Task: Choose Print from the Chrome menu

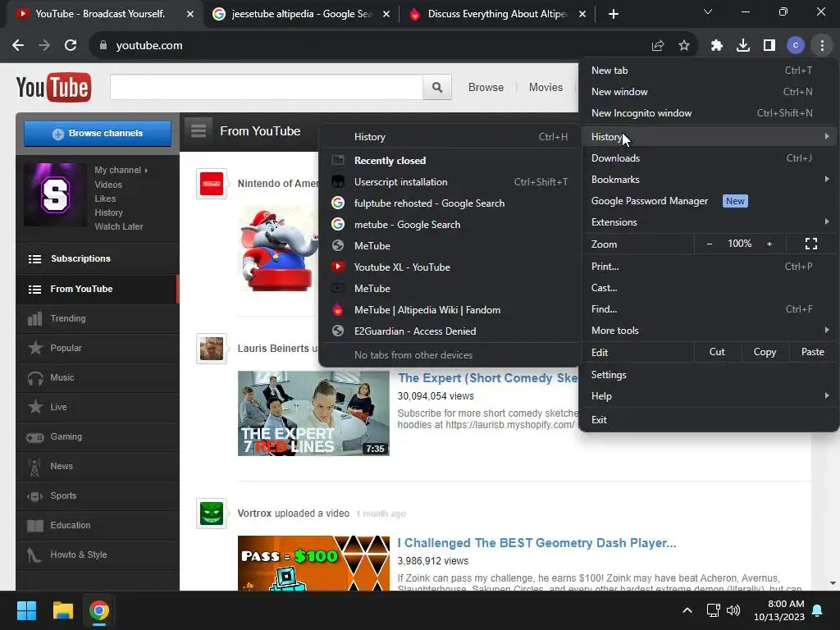Action: 710,267
